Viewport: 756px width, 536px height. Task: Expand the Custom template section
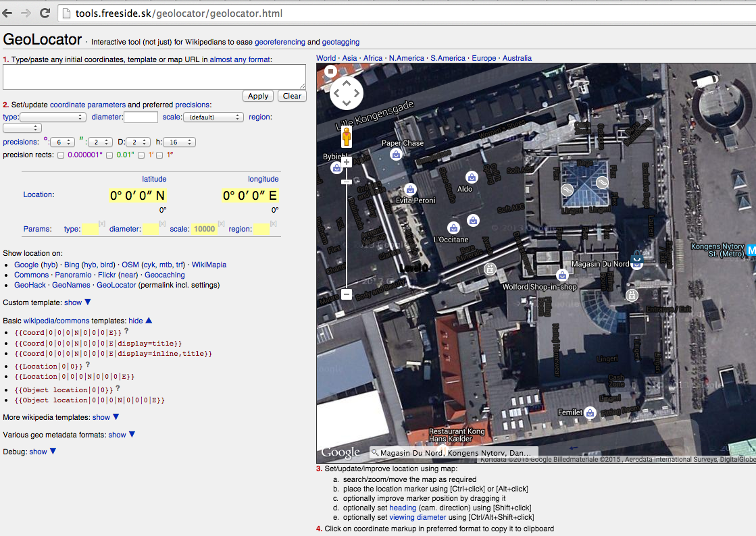(x=77, y=302)
